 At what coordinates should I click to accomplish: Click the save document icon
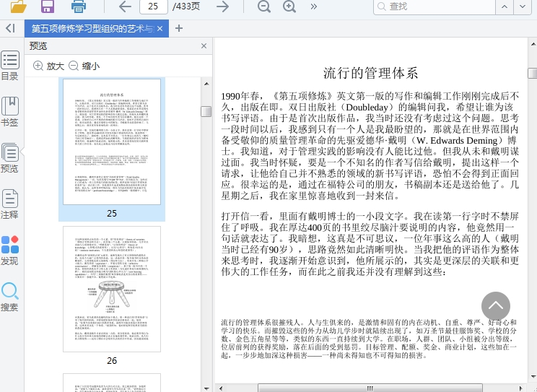pyautogui.click(x=48, y=6)
